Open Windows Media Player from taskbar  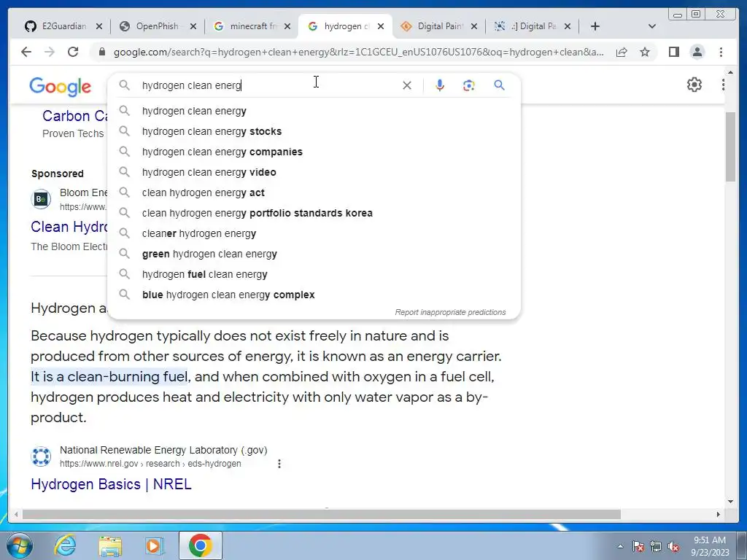point(154,545)
